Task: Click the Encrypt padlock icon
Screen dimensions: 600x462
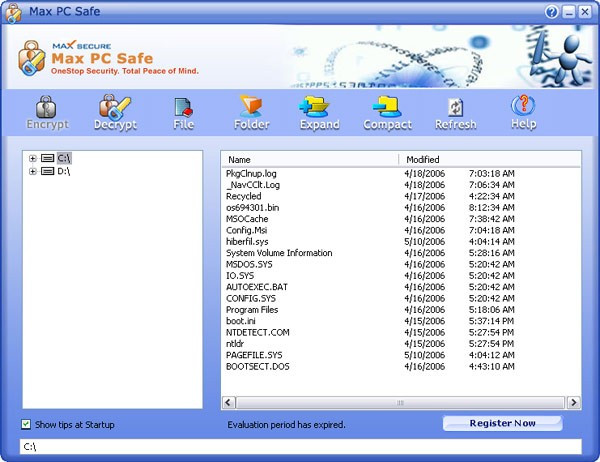Action: 46,107
